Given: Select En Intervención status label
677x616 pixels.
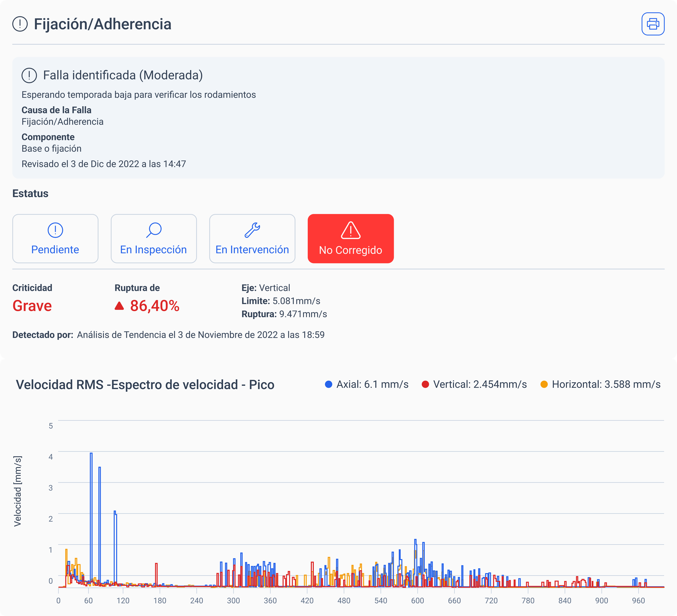Looking at the screenshot, I should pos(252,250).
